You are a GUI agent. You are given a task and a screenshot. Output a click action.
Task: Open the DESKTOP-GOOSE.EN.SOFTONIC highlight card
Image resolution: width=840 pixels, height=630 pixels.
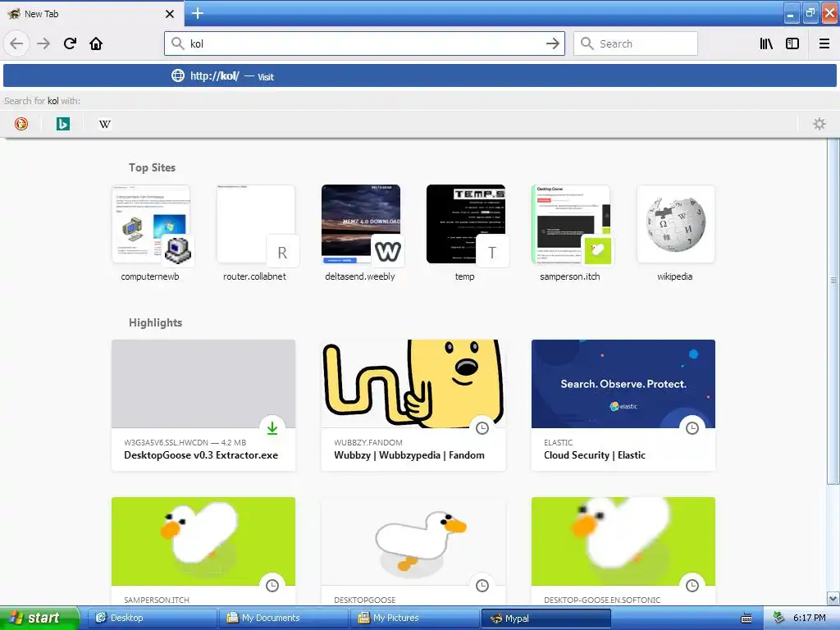coord(623,551)
